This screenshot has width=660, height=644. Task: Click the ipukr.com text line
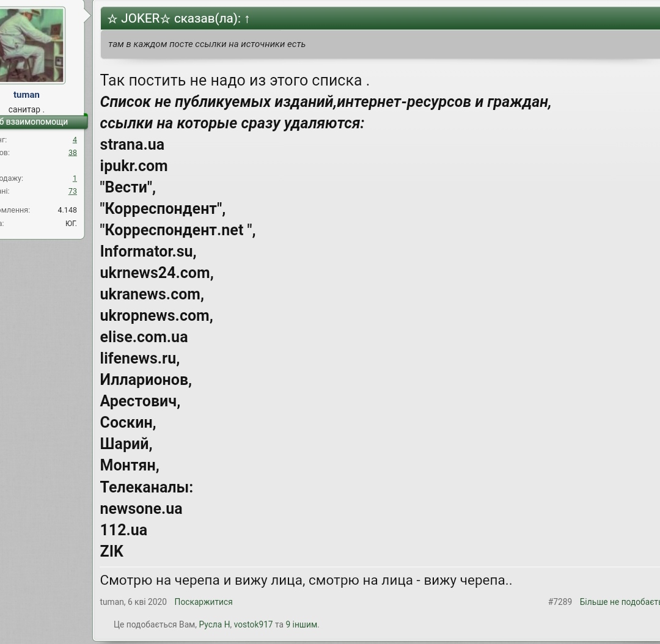point(133,166)
